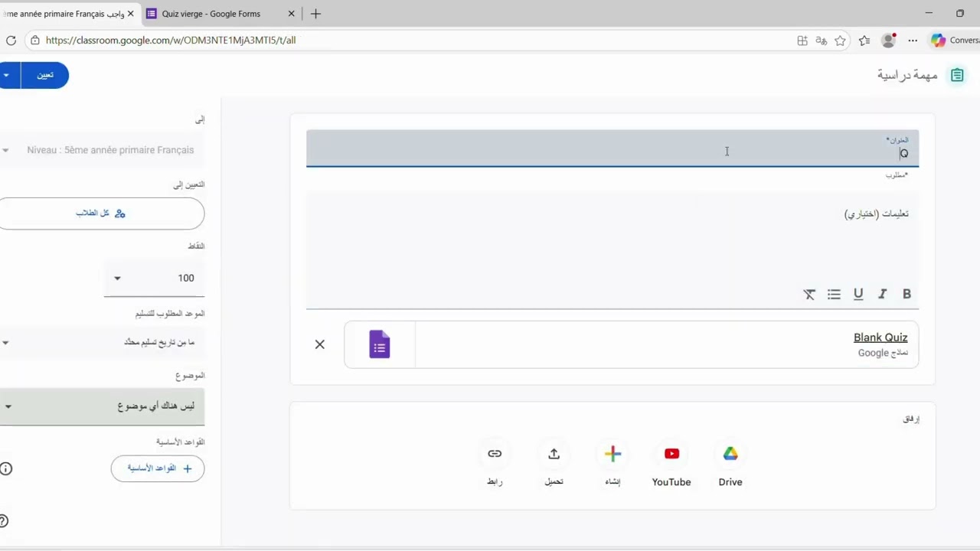This screenshot has height=551, width=980.
Task: Open the class selector for 5ème année primaire
Action: [102, 150]
